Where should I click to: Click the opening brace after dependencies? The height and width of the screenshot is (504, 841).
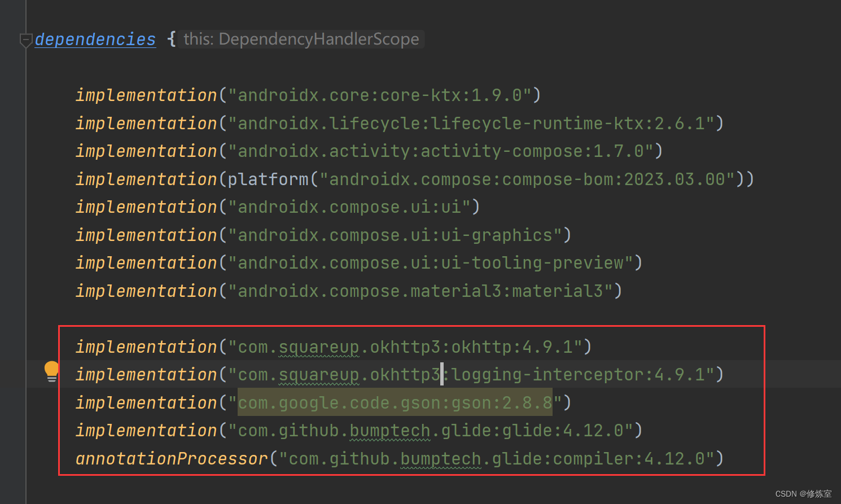(x=170, y=39)
